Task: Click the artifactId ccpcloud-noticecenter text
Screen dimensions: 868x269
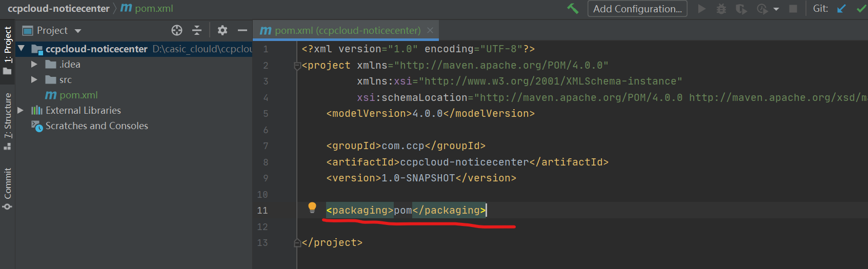Action: (x=465, y=162)
